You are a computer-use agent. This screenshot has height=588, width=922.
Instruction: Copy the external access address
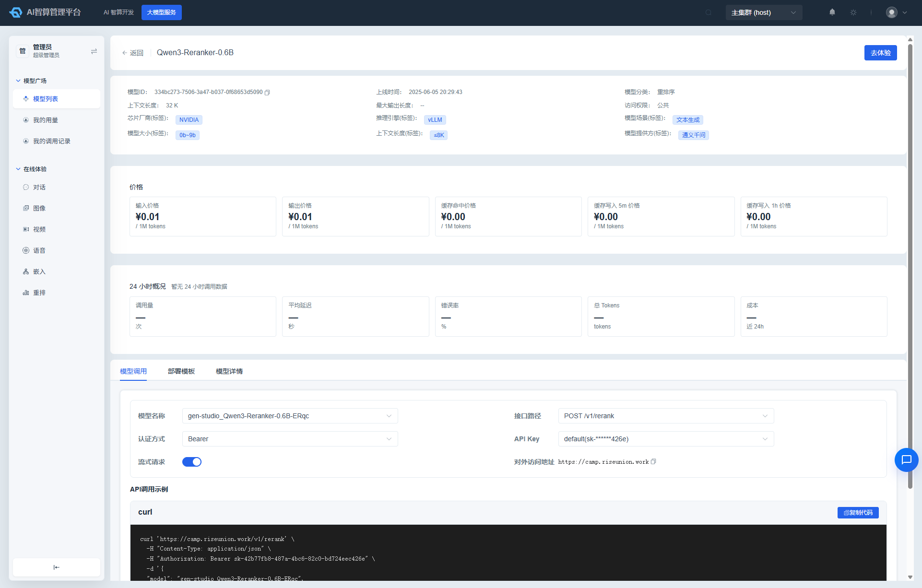click(653, 461)
